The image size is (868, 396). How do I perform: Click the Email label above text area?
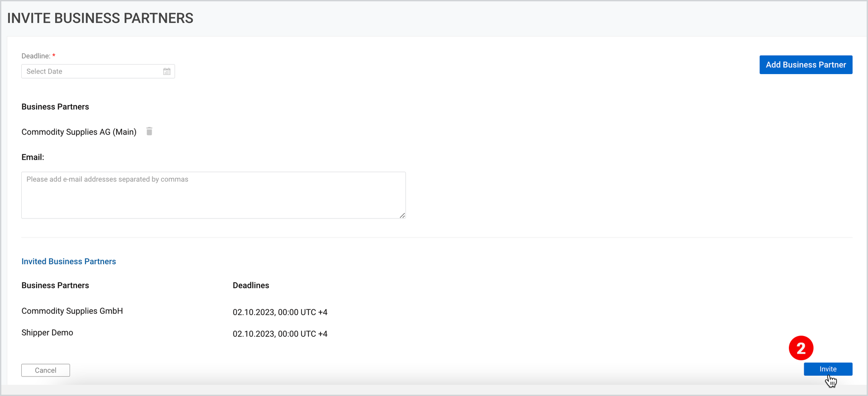pos(33,157)
